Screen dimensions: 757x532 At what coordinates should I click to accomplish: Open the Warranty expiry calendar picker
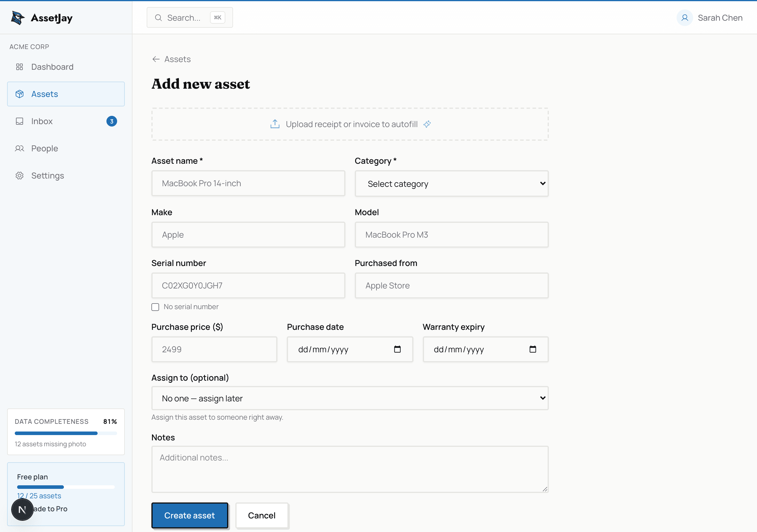[533, 349]
